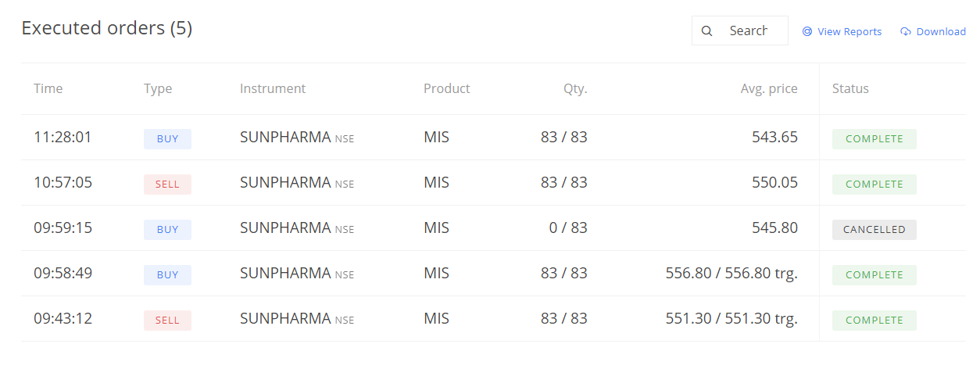Click the Download link

point(933,32)
